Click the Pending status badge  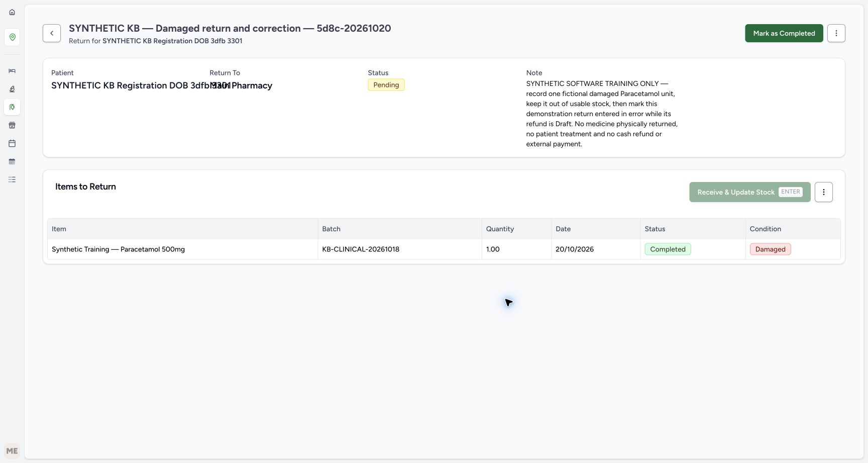tap(386, 85)
